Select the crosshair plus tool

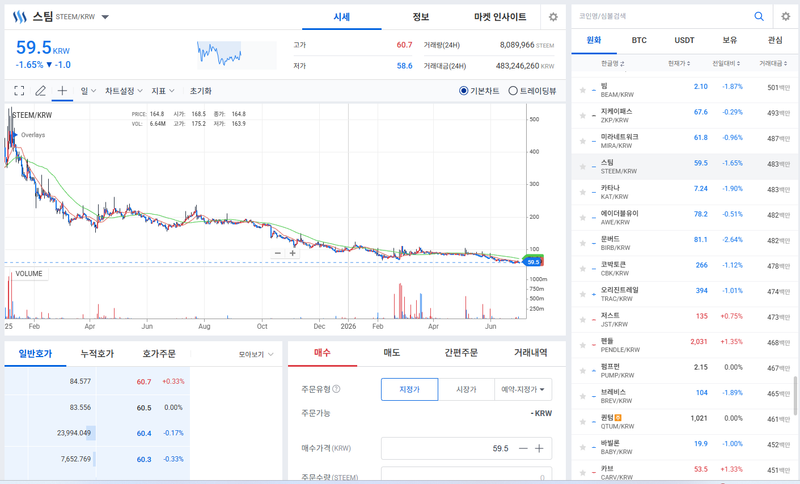coord(62,91)
